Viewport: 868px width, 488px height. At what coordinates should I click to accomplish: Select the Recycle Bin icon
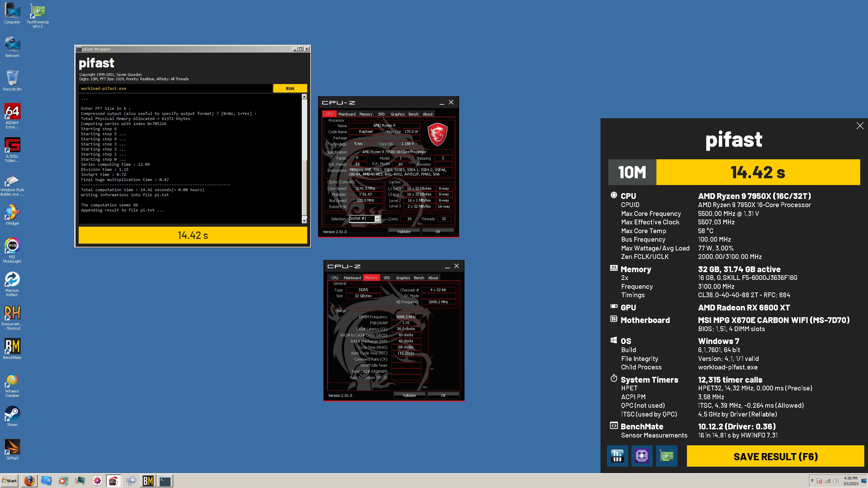click(12, 80)
